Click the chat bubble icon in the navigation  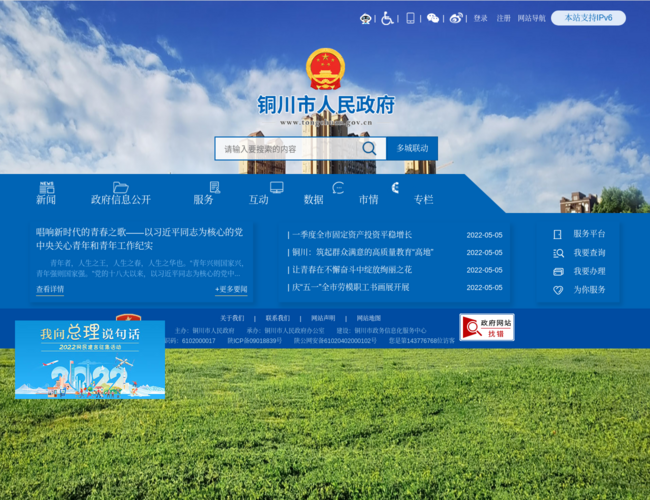338,188
